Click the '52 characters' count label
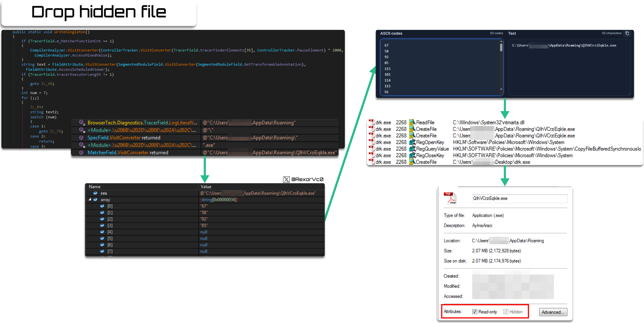The height and width of the screenshot is (323, 644). click(612, 33)
